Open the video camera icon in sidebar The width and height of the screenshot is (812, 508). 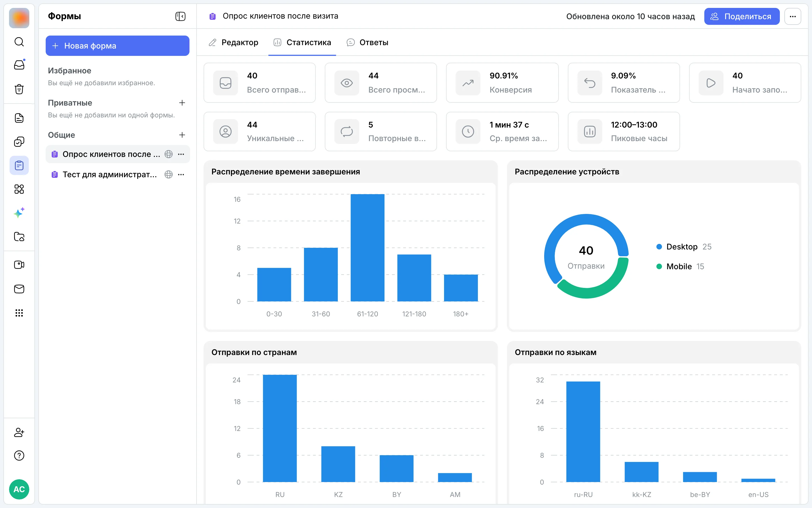pos(19,265)
